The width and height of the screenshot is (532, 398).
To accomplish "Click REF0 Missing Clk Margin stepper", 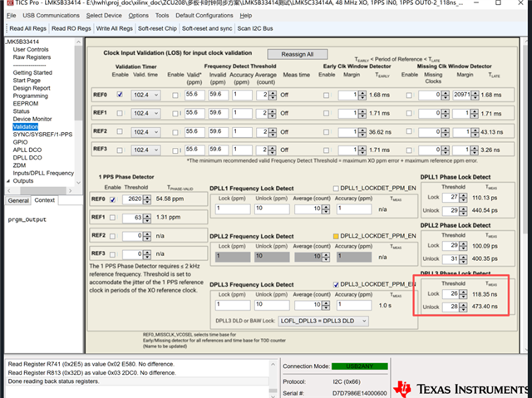I will pyautogui.click(x=475, y=96).
